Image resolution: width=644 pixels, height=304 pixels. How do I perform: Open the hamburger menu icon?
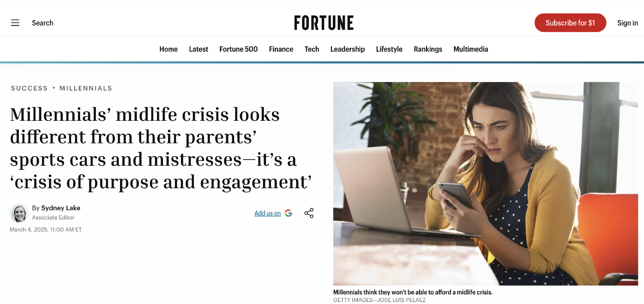point(15,23)
